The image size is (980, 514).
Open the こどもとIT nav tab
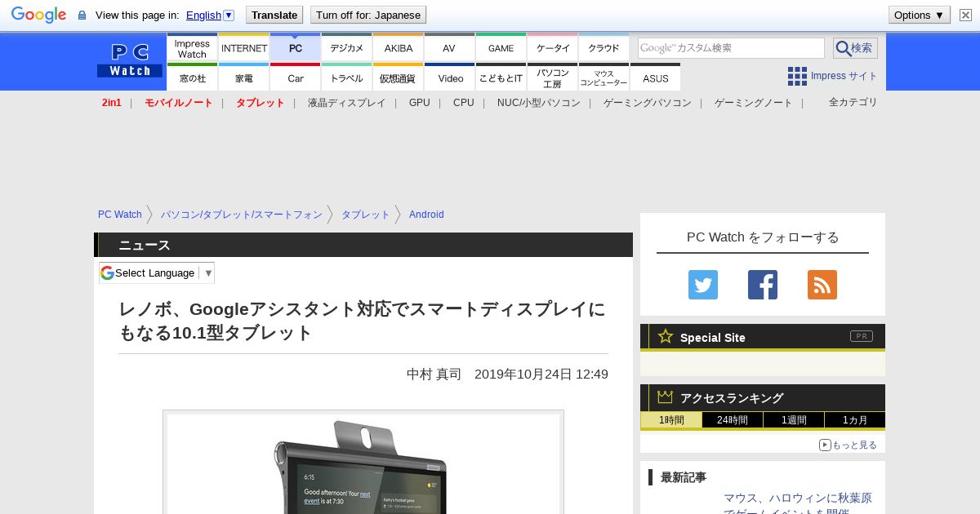point(501,78)
